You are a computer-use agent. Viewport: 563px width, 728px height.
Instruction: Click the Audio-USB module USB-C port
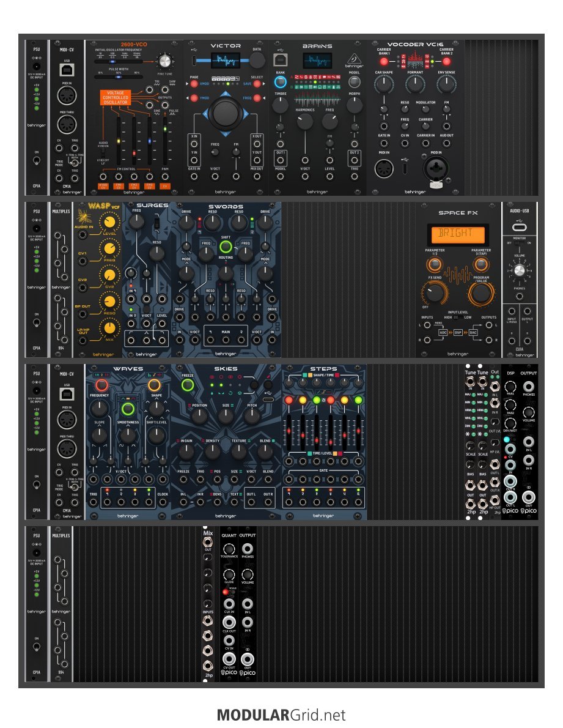point(519,227)
